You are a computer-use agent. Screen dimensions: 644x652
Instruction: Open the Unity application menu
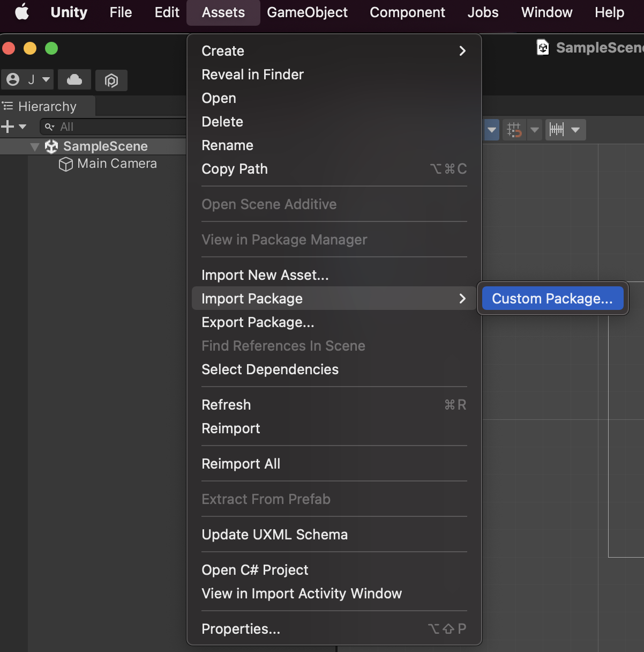(69, 12)
